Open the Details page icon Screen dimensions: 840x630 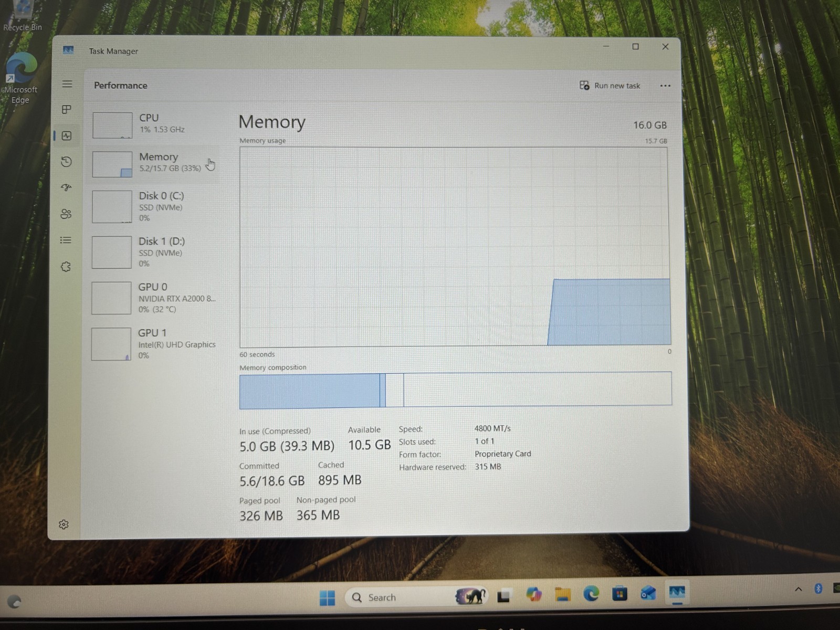66,240
